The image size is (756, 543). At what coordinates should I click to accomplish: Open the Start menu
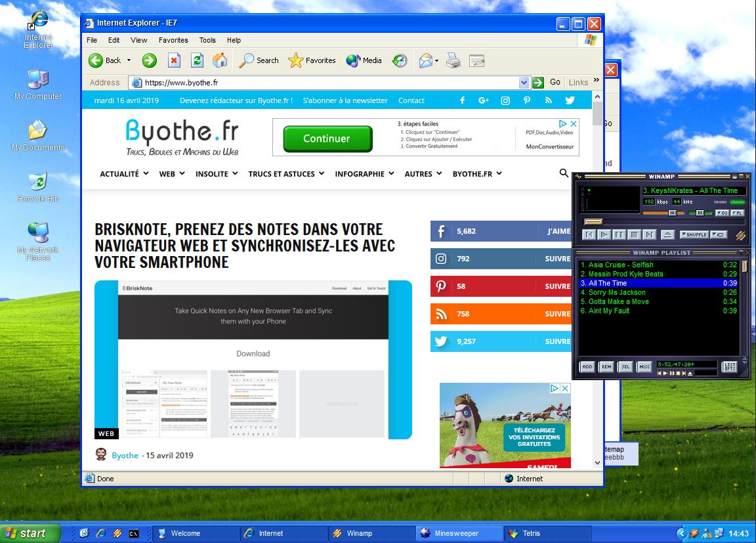point(30,533)
